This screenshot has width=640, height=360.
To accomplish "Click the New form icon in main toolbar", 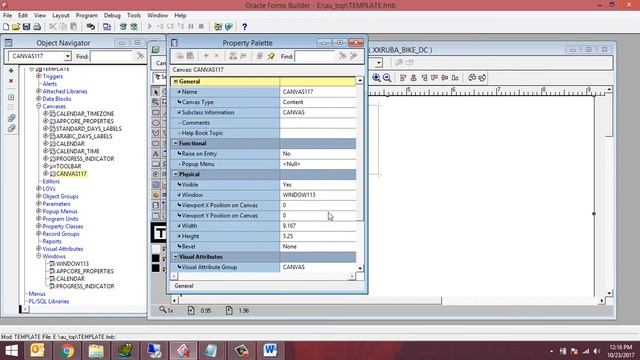I will (x=6, y=27).
